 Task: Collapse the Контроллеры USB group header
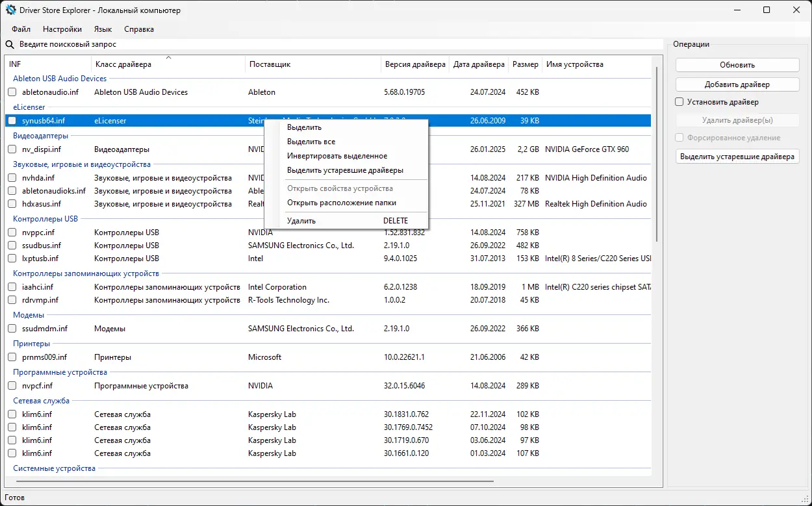pos(45,219)
